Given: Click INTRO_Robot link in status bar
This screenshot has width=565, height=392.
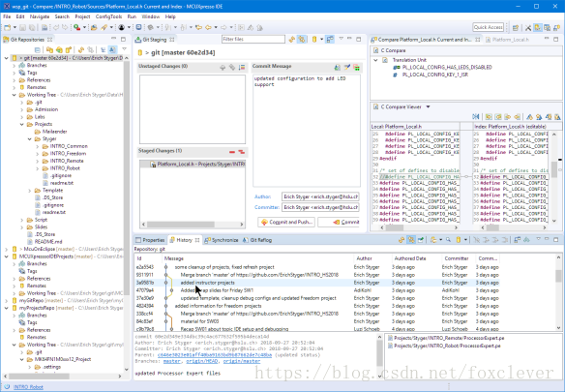Looking at the screenshot, I should click(x=28, y=387).
